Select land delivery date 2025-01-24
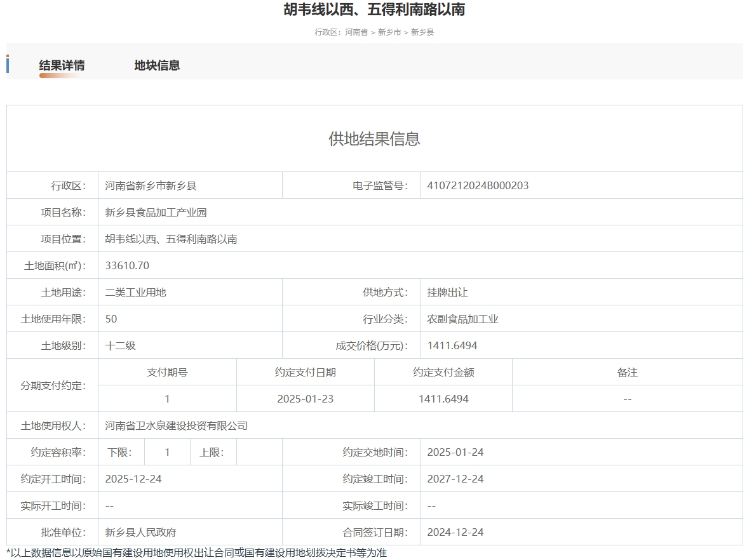The height and width of the screenshot is (560, 747). coord(455,452)
